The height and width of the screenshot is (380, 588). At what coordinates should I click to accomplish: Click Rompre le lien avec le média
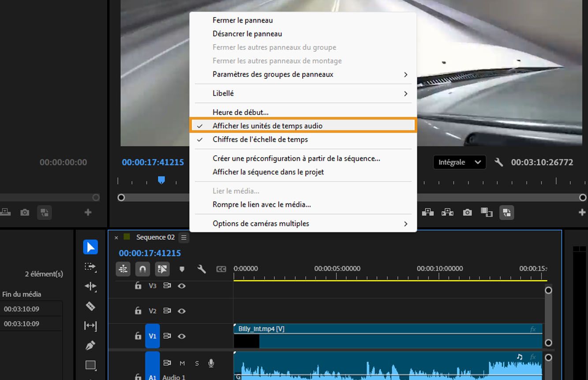click(x=262, y=204)
